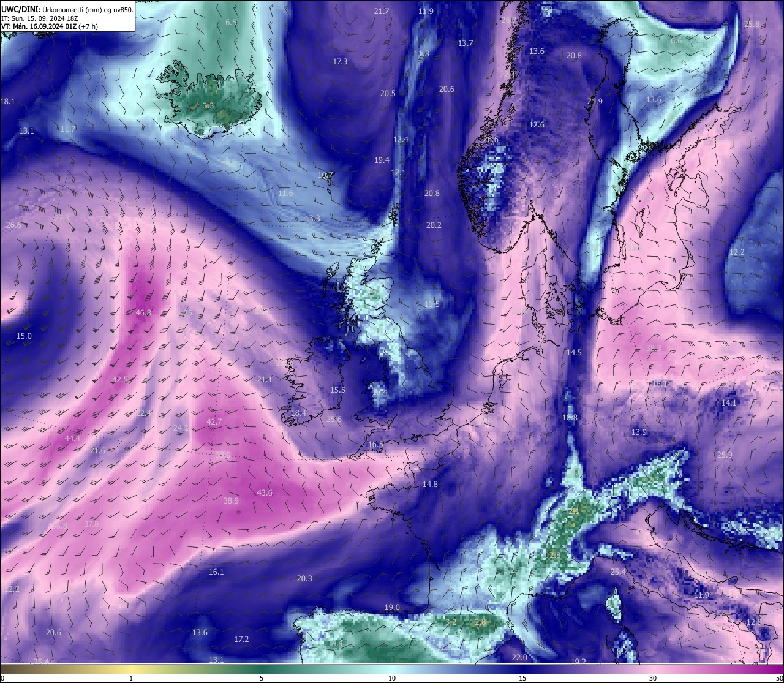Click the 'UWC/DINI: Úrkomumætti (mm) og uv850.' title

[x=67, y=9]
